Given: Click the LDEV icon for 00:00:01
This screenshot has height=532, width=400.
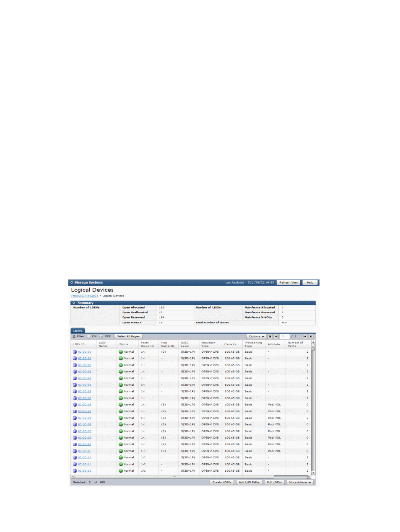Looking at the screenshot, I should (75, 359).
